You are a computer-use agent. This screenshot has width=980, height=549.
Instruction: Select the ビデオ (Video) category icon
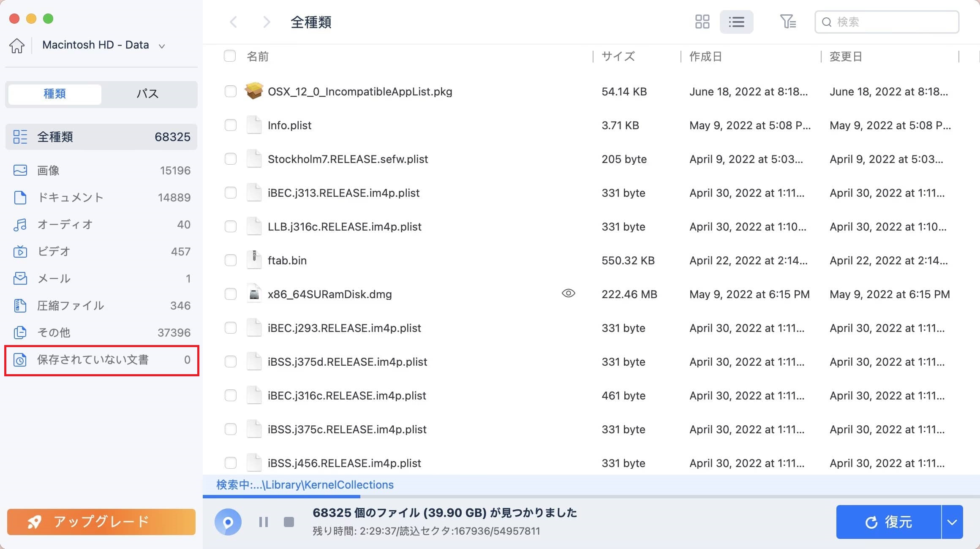coord(20,251)
